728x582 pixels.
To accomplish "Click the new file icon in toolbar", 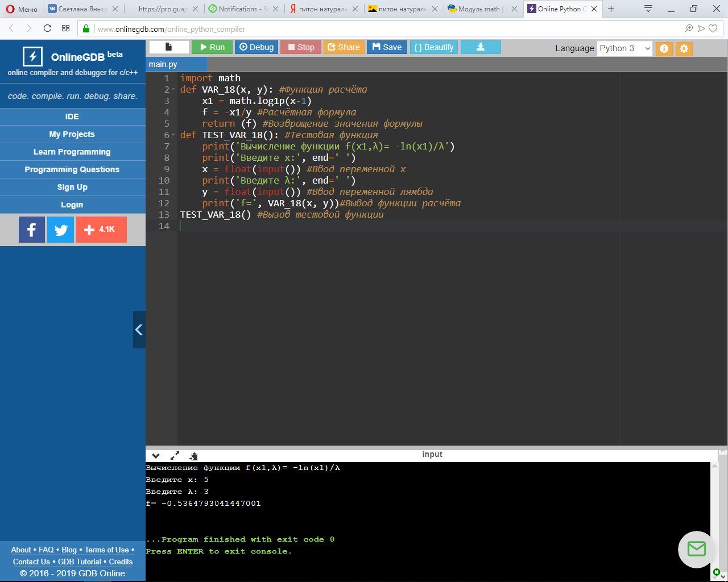I will [x=168, y=47].
